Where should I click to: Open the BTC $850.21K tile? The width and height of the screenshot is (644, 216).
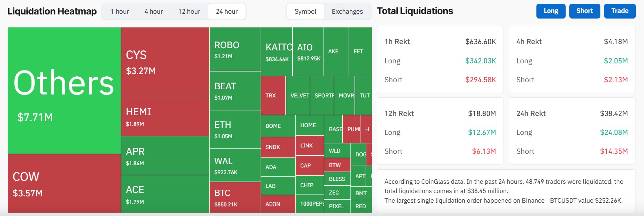[x=235, y=197]
